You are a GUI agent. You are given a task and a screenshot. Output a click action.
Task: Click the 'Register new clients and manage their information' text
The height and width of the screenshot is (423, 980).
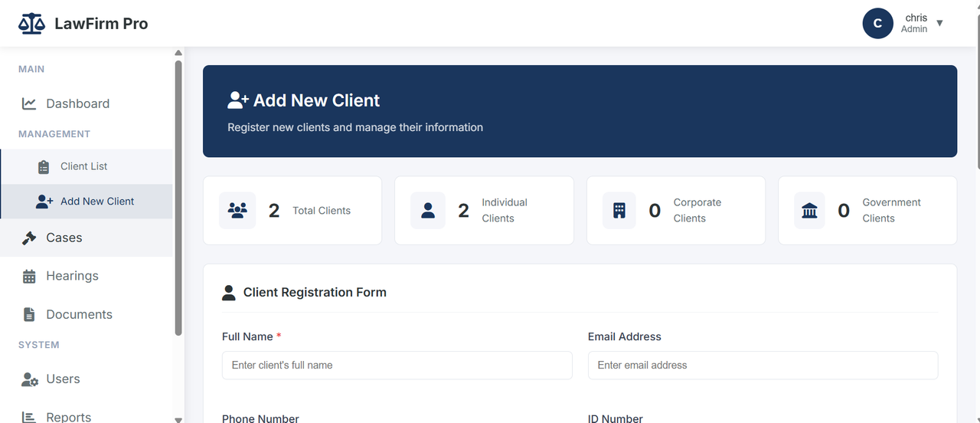(x=355, y=127)
